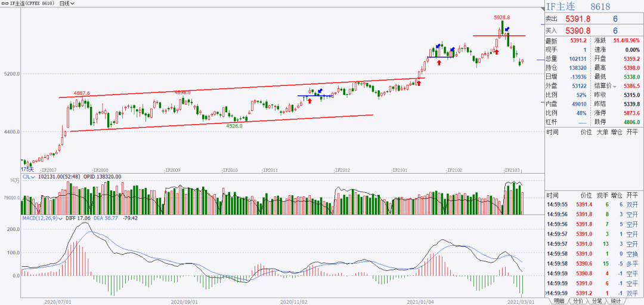Click the 最低 value 5338.0
This screenshot has height=305, width=644.
[631, 77]
